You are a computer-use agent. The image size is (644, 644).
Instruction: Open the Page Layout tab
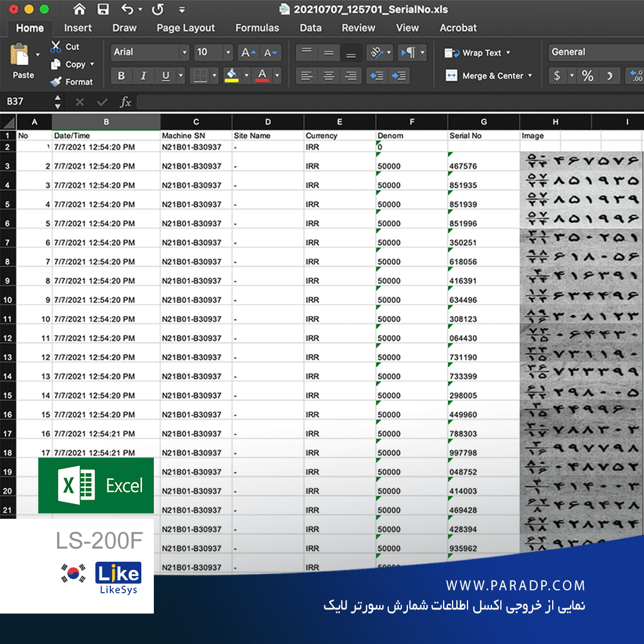(185, 28)
